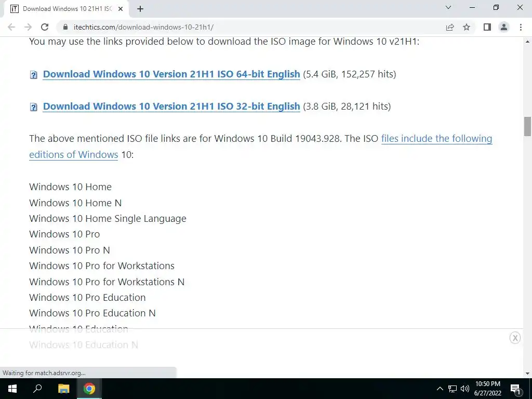Open the taskbar clock 10:50 PM
The image size is (532, 399).
click(x=487, y=389)
